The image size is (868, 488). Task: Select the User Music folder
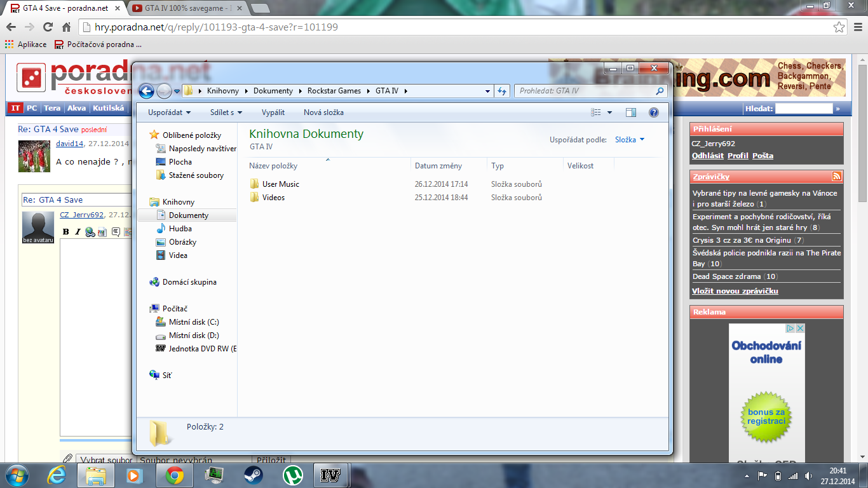(280, 184)
